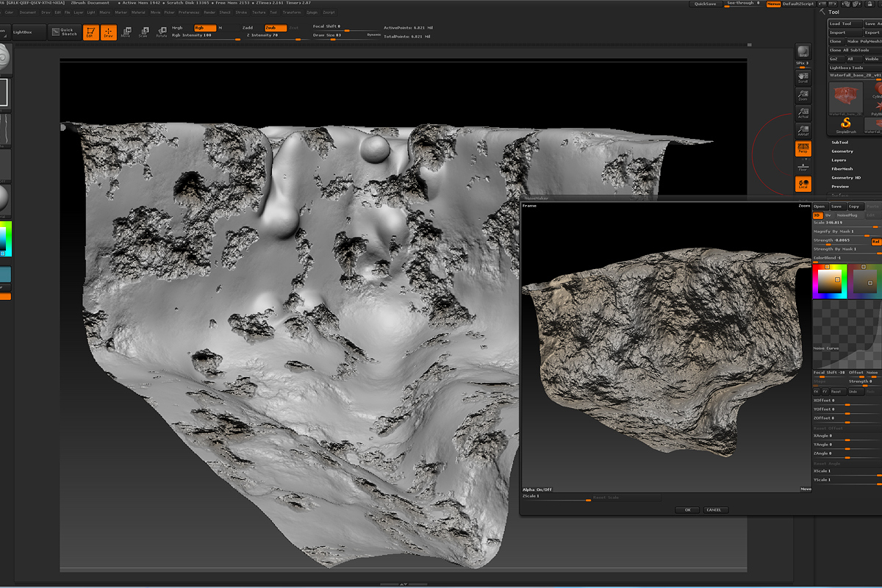This screenshot has width=882, height=588.
Task: Select the Move transform tool
Action: (126, 32)
